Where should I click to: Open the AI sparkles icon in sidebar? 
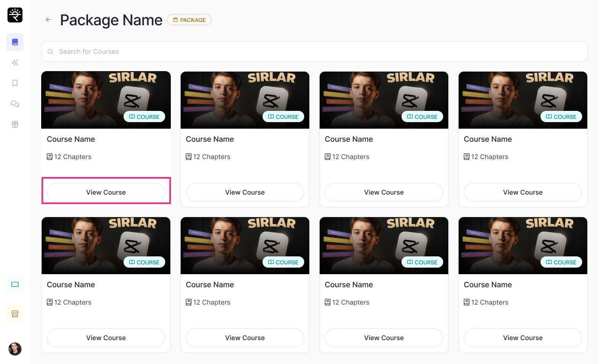click(x=15, y=63)
